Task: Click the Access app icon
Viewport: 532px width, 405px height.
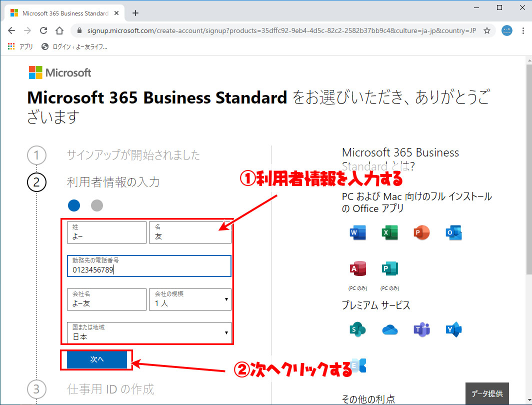Action: 357,268
